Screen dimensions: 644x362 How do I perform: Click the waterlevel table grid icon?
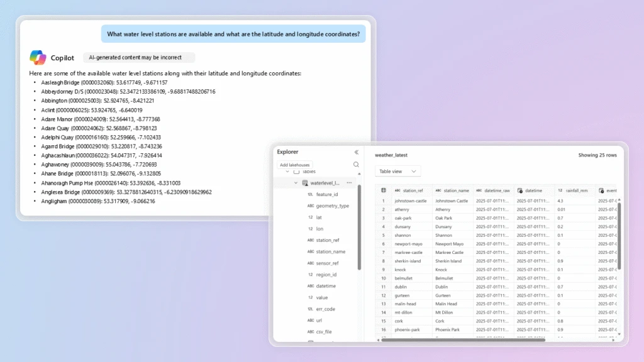[x=305, y=183]
